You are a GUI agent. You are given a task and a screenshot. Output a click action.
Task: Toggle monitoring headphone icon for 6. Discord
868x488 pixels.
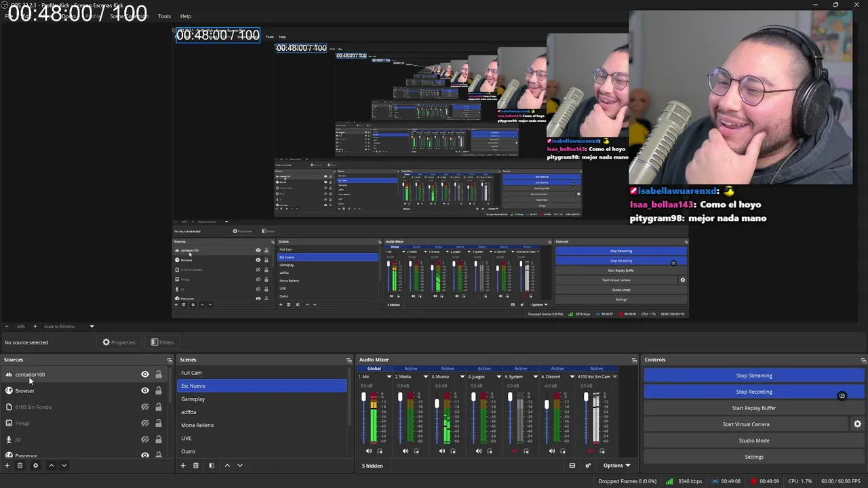(563, 451)
